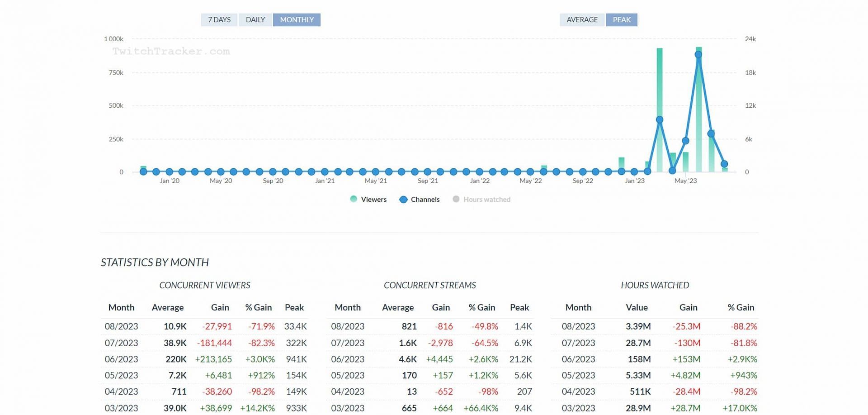Select the PEAK values toggle

click(622, 20)
